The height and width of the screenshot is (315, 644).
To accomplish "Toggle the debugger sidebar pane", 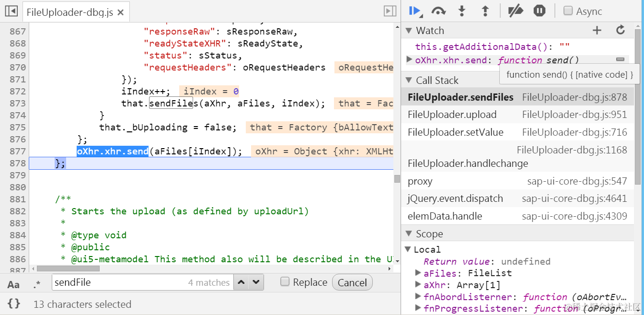I will [x=390, y=11].
